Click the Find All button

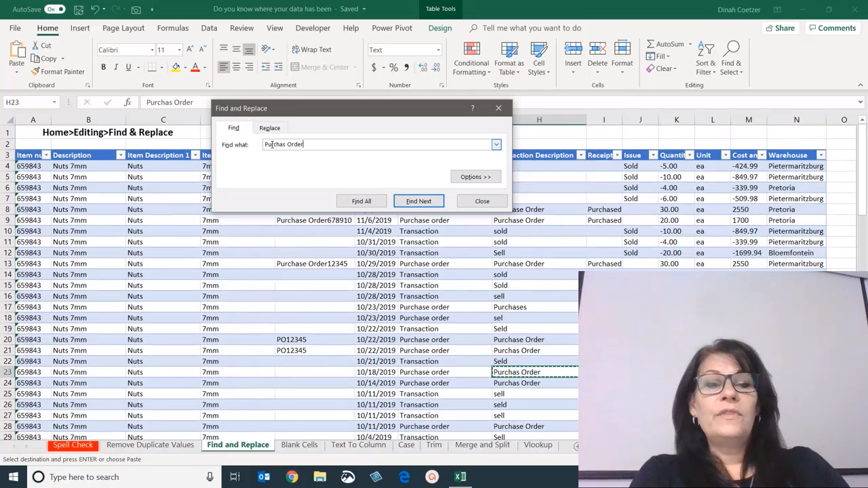[361, 201]
